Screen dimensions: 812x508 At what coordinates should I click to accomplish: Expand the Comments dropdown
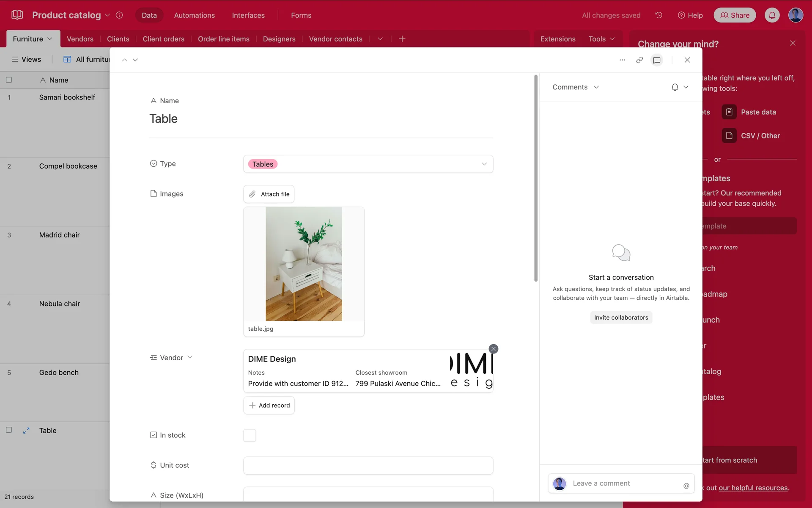[x=576, y=87]
